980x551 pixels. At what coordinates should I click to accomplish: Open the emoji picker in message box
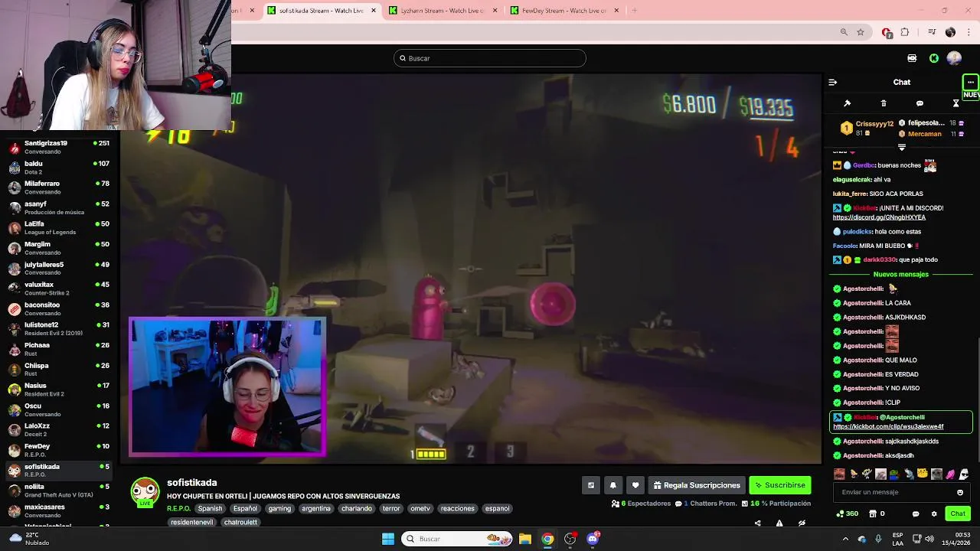tap(960, 492)
